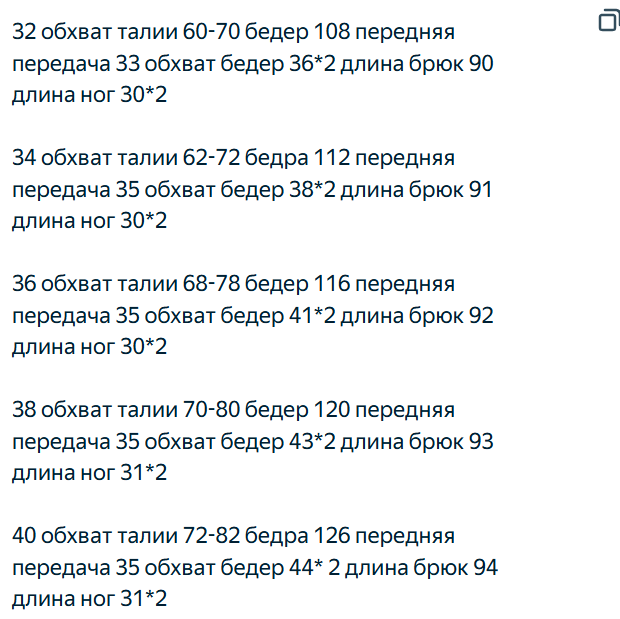620x619 pixels.
Task: Click the 41*2 hip measurement
Action: (x=311, y=316)
